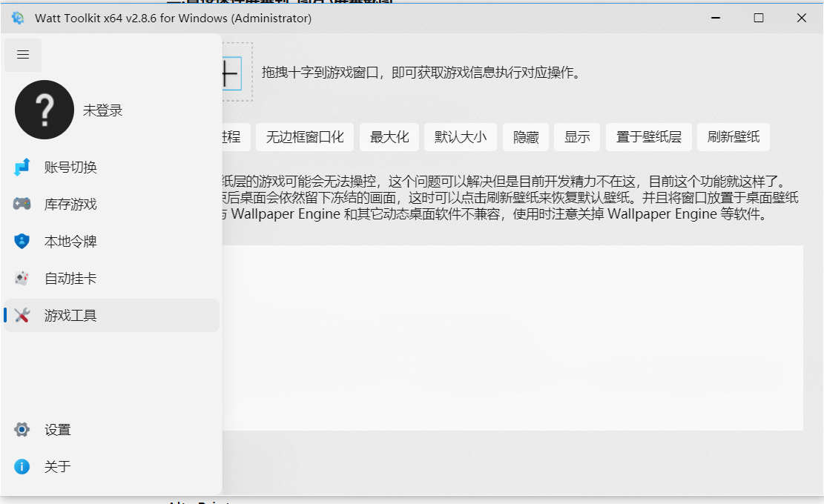Click 刷新壁纸 to refresh the wallpaper
824x504 pixels.
pyautogui.click(x=733, y=136)
